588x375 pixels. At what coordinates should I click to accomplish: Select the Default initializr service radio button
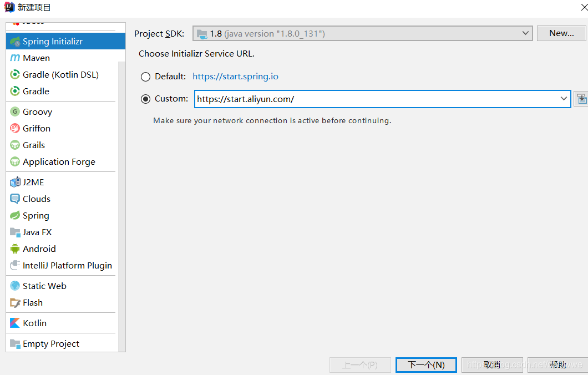(145, 77)
